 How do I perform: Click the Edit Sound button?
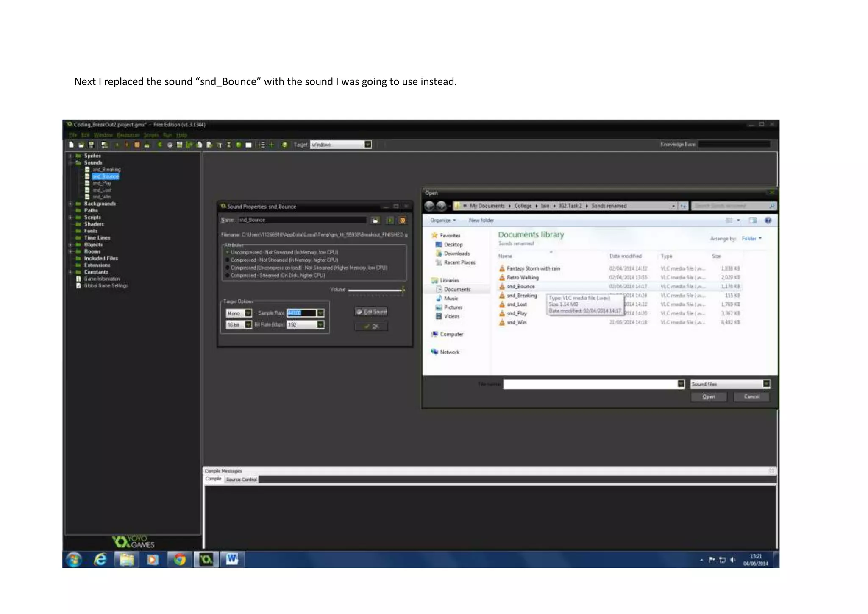(371, 312)
